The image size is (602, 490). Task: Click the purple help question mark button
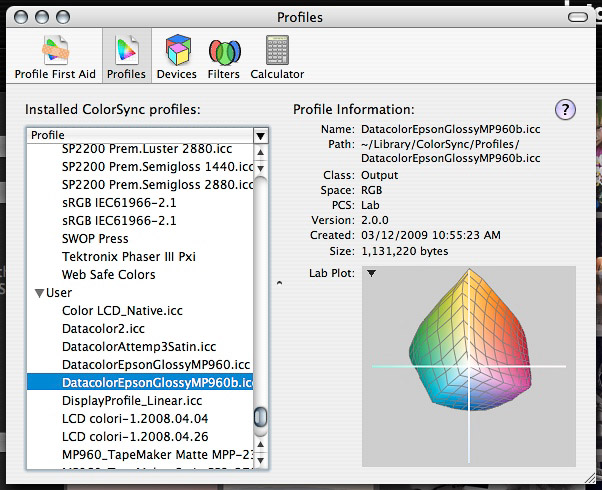click(x=564, y=110)
